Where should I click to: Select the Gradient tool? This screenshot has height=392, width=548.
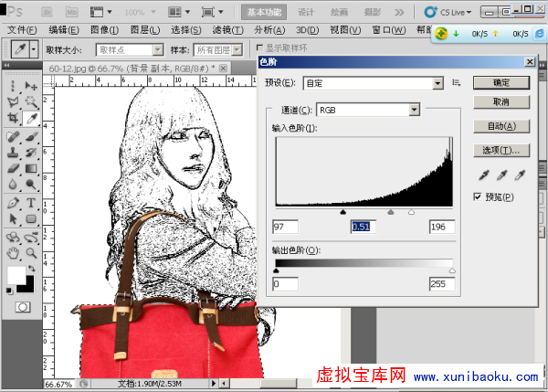(x=30, y=169)
